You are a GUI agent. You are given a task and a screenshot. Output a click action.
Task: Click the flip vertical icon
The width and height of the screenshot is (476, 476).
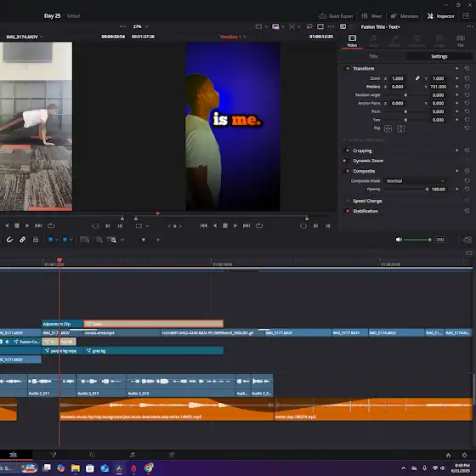[x=400, y=128]
